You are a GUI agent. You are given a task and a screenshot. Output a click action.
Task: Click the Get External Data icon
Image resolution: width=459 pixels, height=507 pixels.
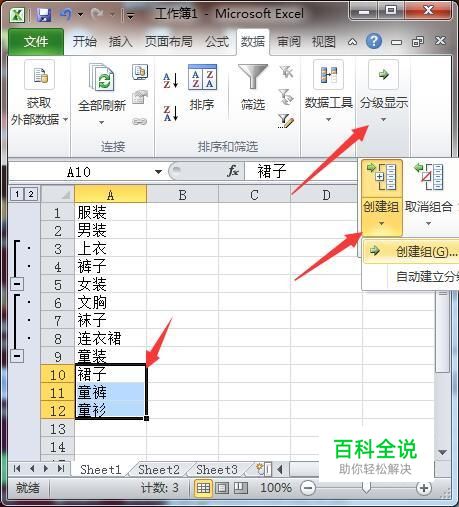pos(39,75)
